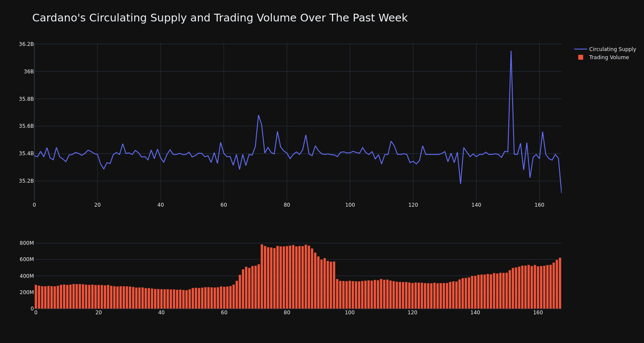Click the 35.4B y-axis label
This screenshot has width=644, height=343.
pyautogui.click(x=26, y=153)
